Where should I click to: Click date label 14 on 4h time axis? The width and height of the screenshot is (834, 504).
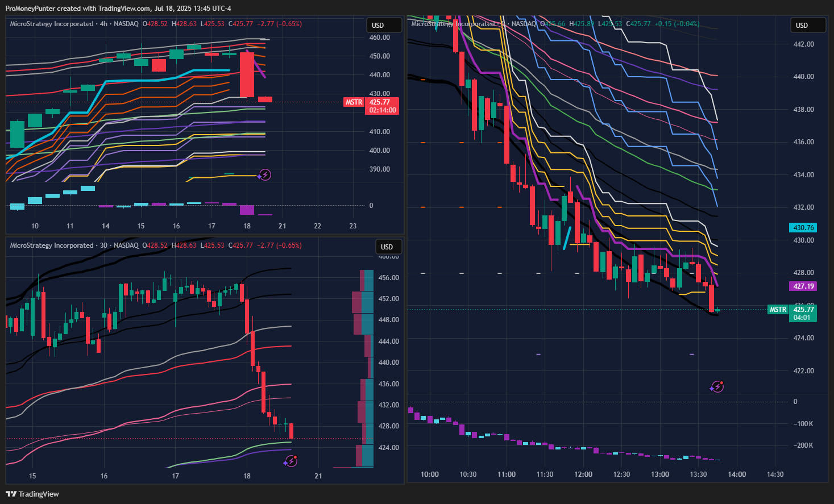[106, 226]
